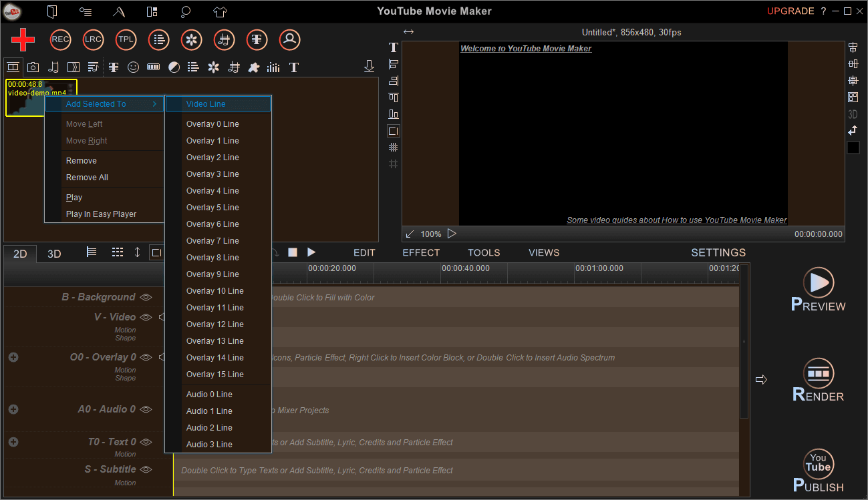Select Remove in context menu
This screenshot has height=500, width=868.
point(105,161)
